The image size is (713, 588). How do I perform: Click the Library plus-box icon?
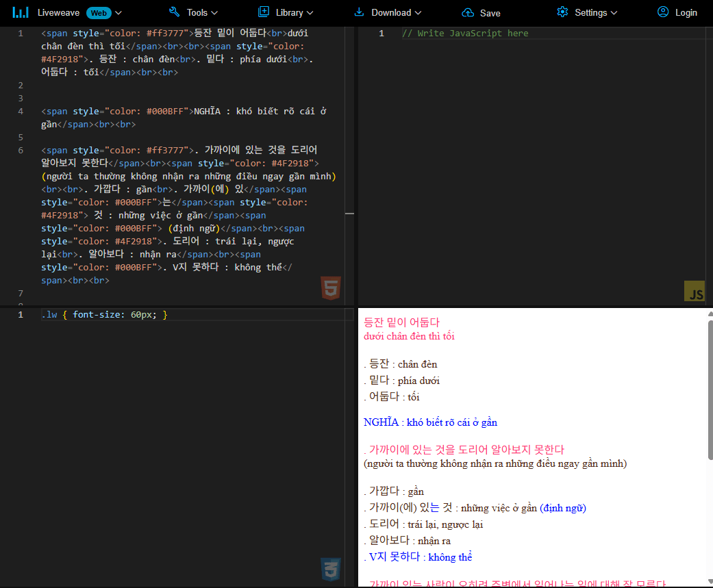coord(264,12)
